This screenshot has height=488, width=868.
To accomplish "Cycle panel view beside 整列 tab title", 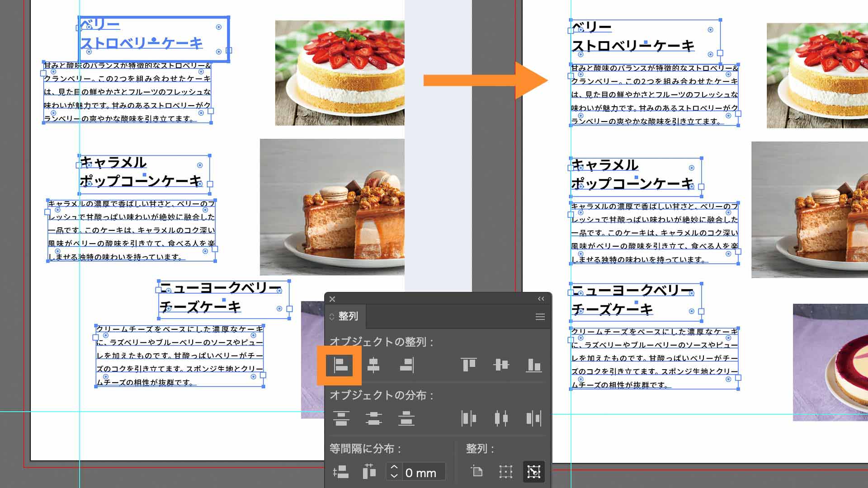I will (x=332, y=317).
